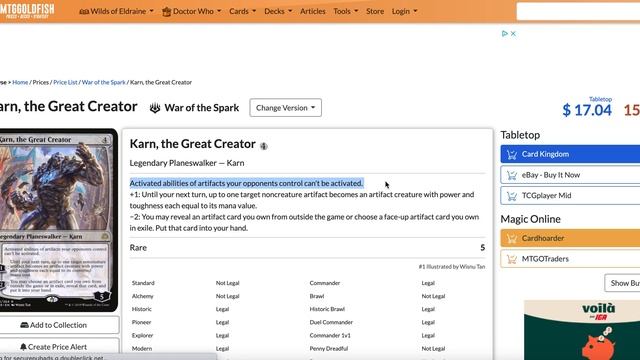Click the 'Explorer' format row label

pos(142,335)
